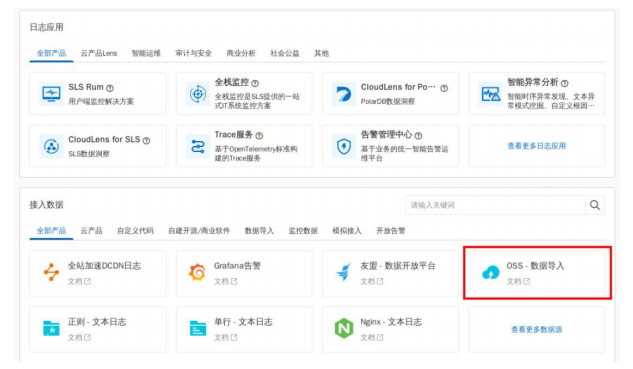Switch to 自定义代码 tab
The image size is (633, 369).
(135, 231)
